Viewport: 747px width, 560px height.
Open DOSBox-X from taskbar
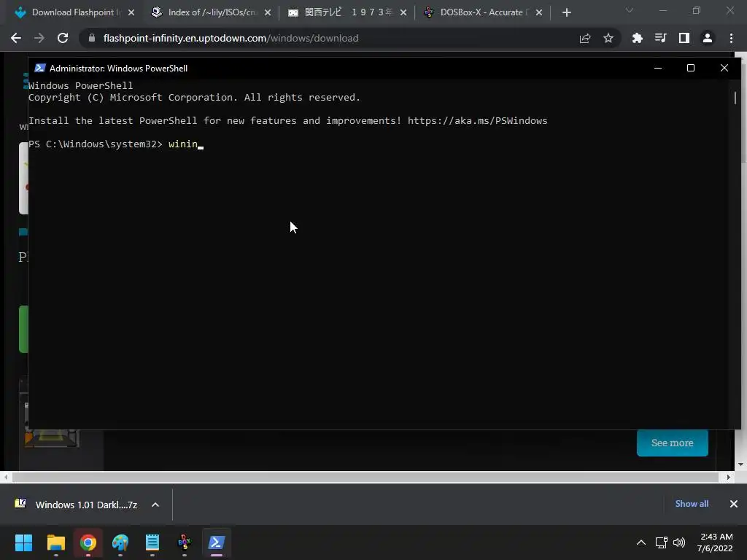pyautogui.click(x=185, y=542)
